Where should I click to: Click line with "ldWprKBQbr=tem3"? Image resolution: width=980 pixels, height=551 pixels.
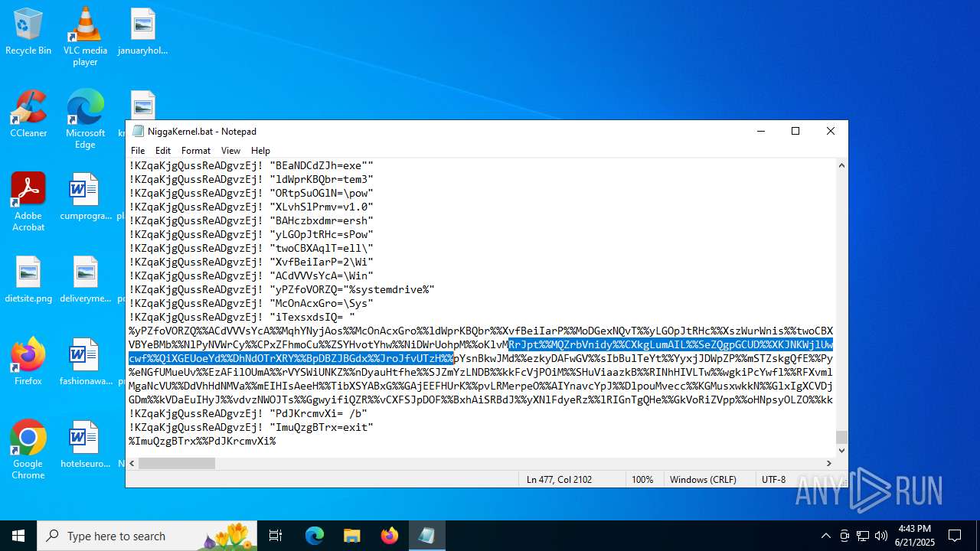click(x=251, y=179)
